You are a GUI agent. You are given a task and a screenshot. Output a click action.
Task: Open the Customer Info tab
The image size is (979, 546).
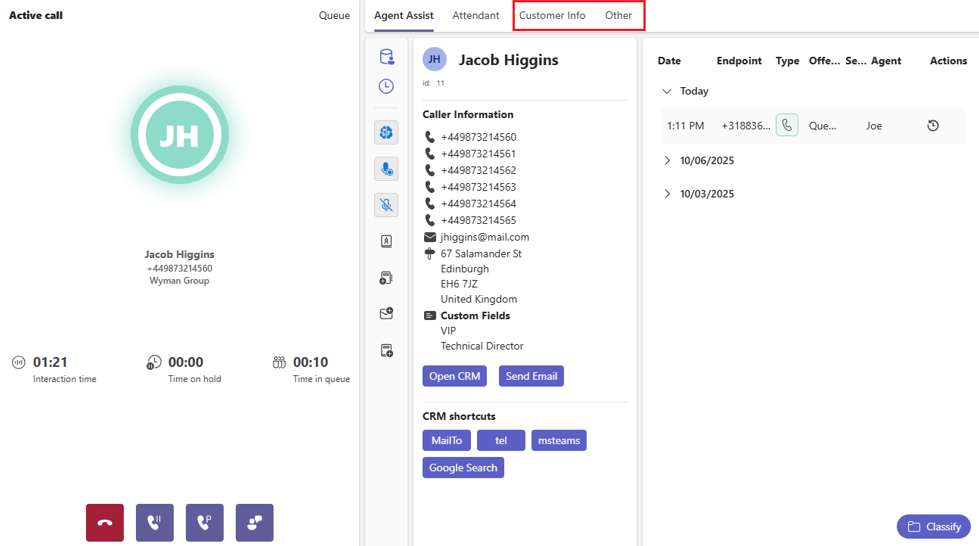point(552,16)
